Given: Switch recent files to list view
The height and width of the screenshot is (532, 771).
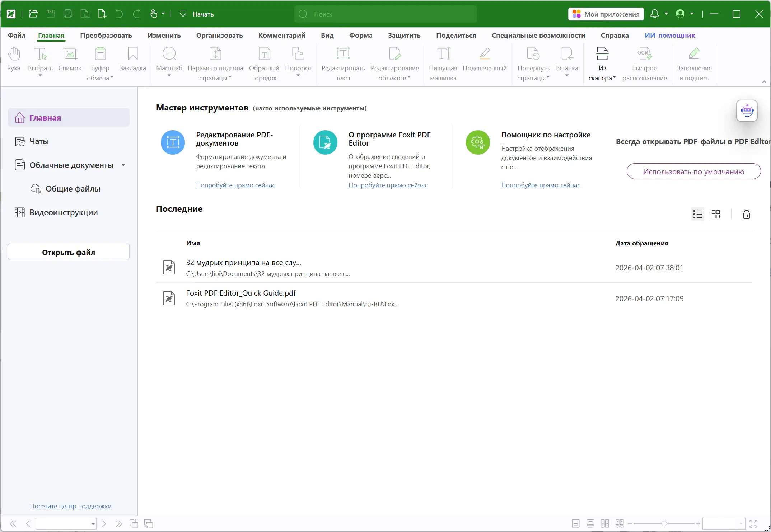Looking at the screenshot, I should [x=697, y=215].
